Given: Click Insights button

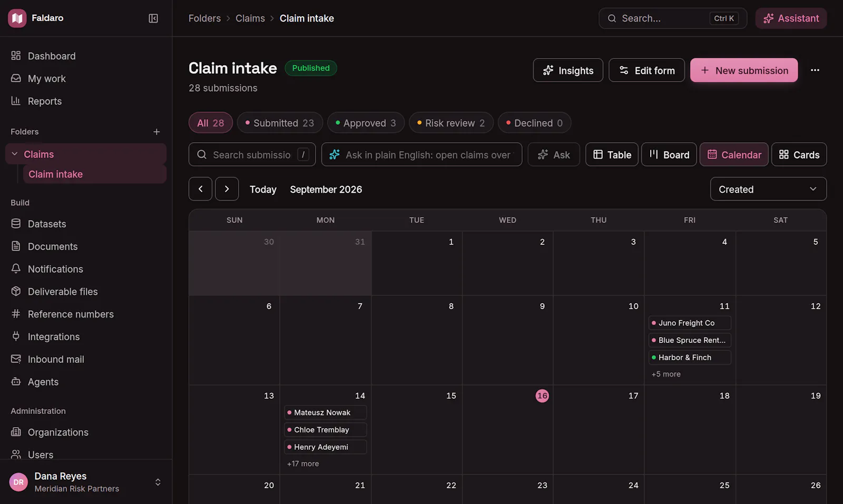Looking at the screenshot, I should [x=568, y=70].
